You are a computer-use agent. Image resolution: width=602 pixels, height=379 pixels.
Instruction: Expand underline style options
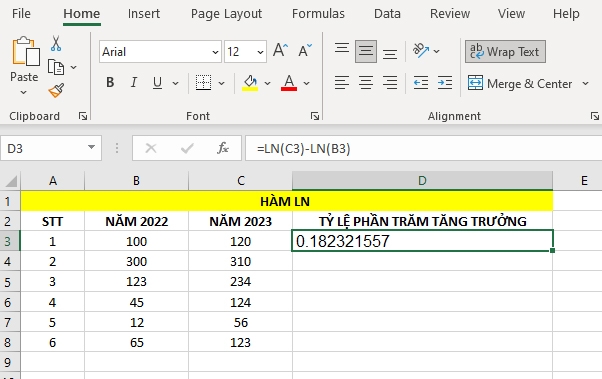click(175, 83)
